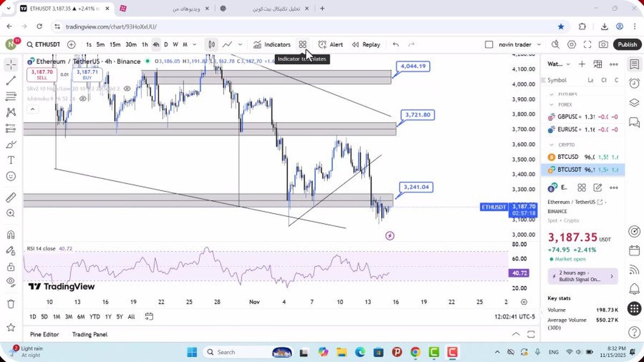The image size is (644, 362).
Task: Select the ruler Measure tool
Action: coord(11,197)
